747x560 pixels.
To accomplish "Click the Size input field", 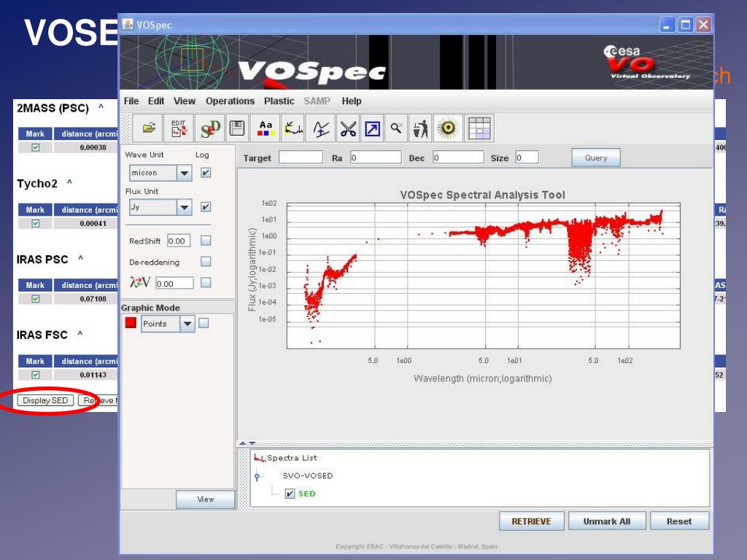I will coord(527,157).
